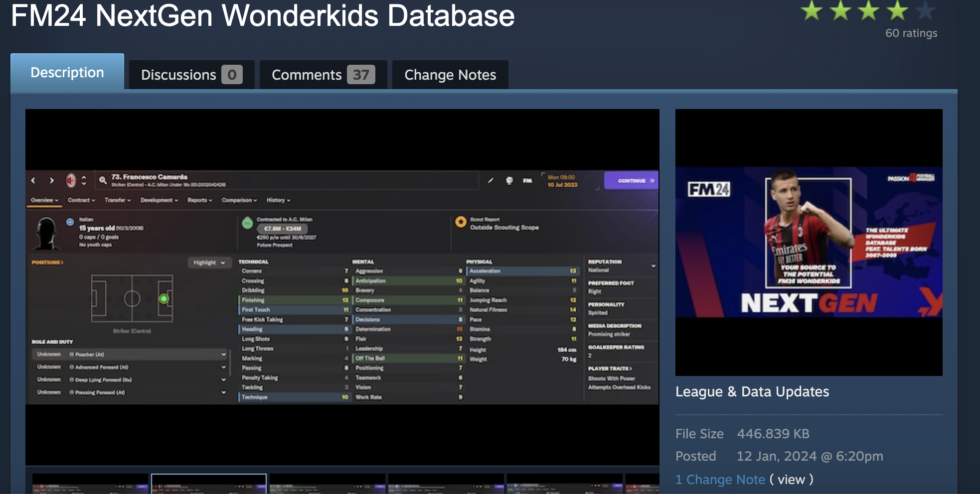Click the '( view )' change note link
This screenshot has height=494, width=980.
792,480
